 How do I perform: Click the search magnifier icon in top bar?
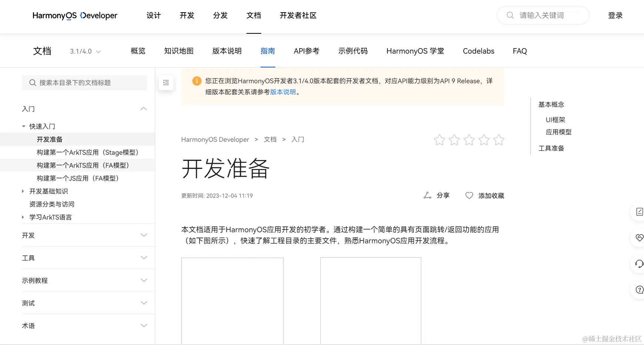click(510, 15)
